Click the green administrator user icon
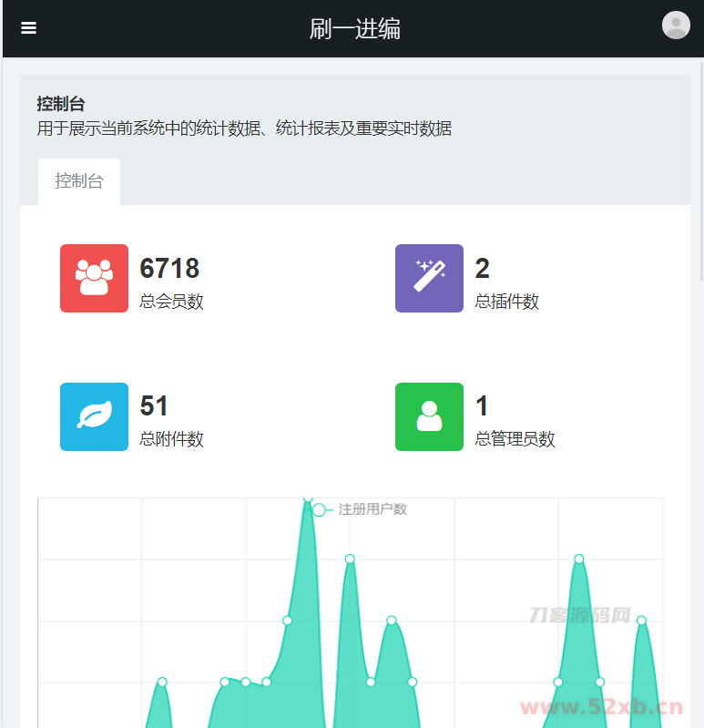This screenshot has width=704, height=728. coord(429,416)
